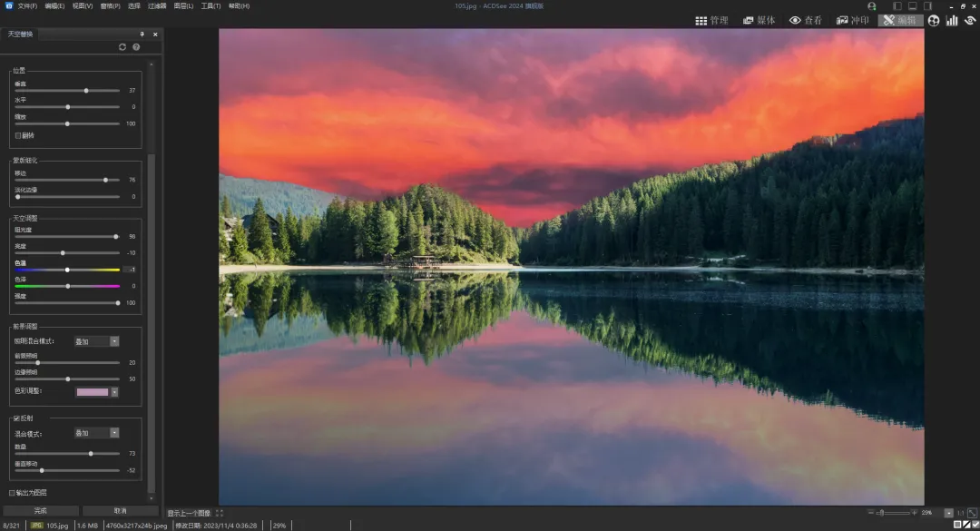The image size is (980, 531).
Task: Open the 视图(V) menu
Action: (x=83, y=6)
